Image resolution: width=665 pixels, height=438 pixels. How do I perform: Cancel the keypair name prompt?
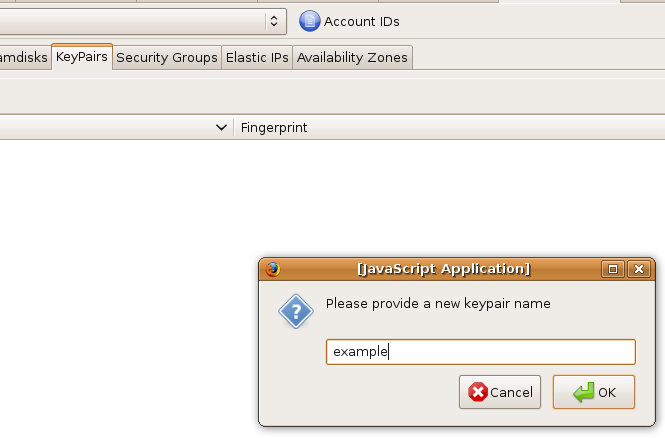tap(500, 392)
